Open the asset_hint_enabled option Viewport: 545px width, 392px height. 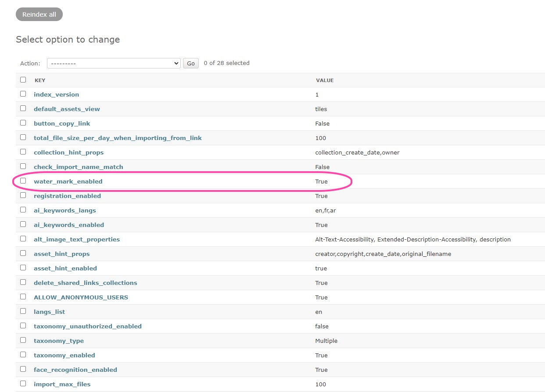tap(65, 268)
